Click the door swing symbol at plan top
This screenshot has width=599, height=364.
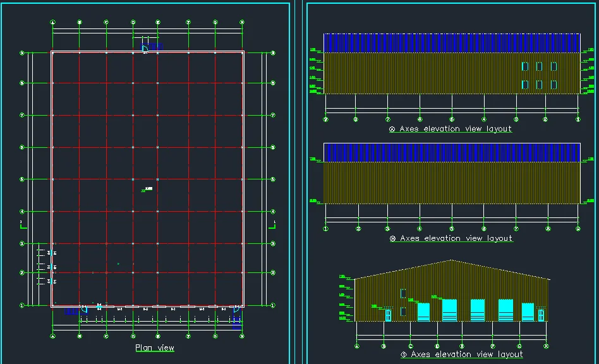point(145,47)
